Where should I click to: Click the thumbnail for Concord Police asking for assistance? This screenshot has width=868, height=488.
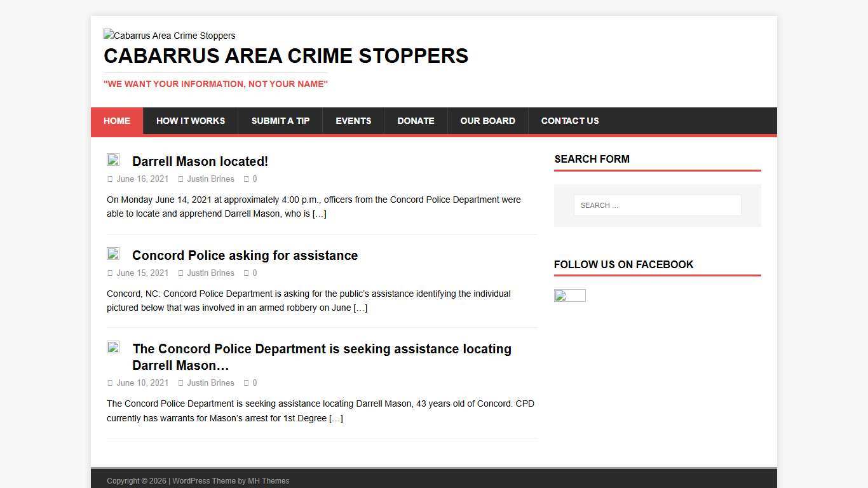click(113, 254)
